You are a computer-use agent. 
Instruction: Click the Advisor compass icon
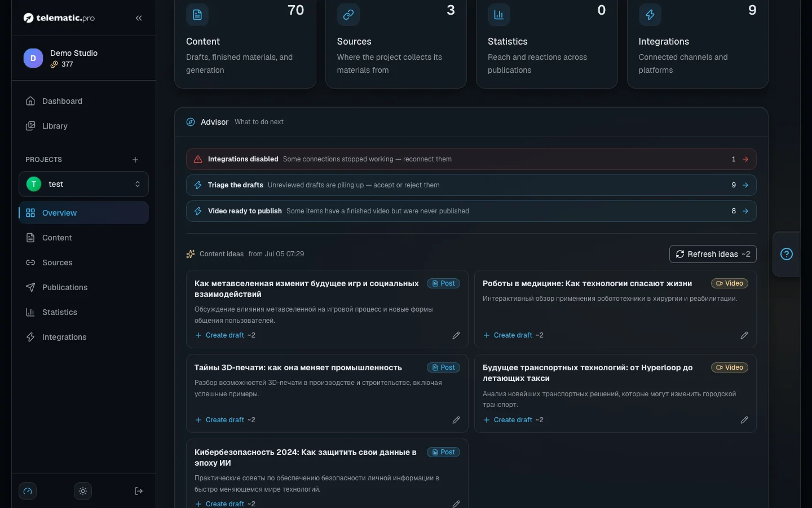pyautogui.click(x=191, y=122)
